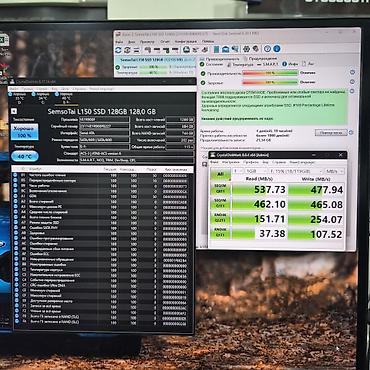Select the 40 °C disk in CrystalDiskInfo
Screen dimensions: 370x370
click(x=65, y=98)
